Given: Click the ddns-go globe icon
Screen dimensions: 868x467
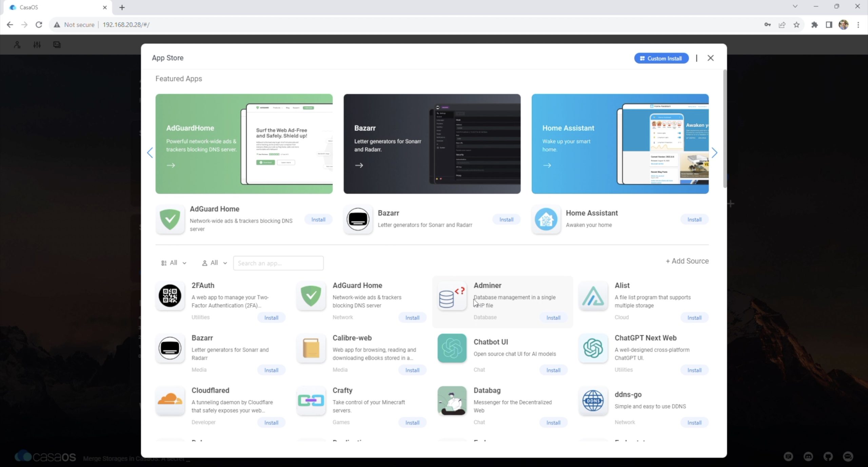Looking at the screenshot, I should [x=593, y=400].
